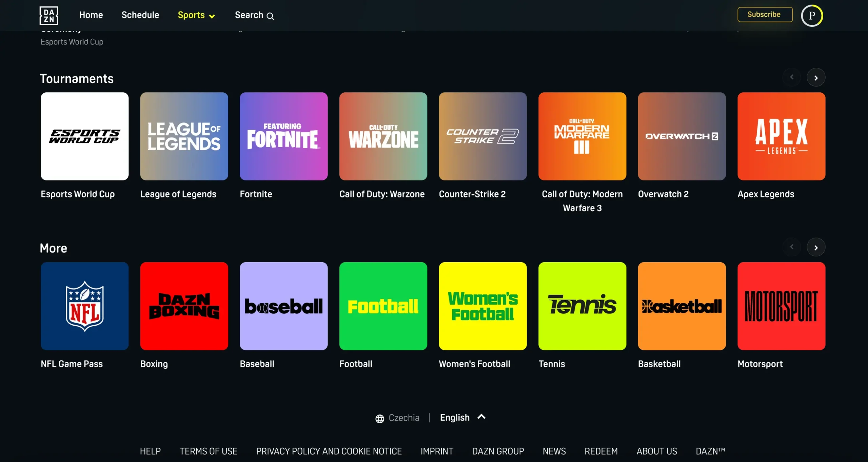This screenshot has height=462, width=868.
Task: Click the Tournaments next arrow chevron
Action: [816, 78]
